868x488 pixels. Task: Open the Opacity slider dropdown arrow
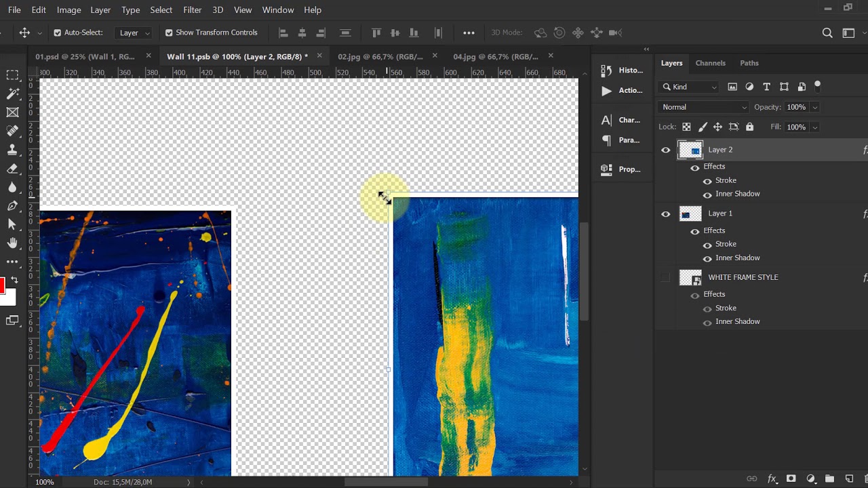click(x=814, y=107)
